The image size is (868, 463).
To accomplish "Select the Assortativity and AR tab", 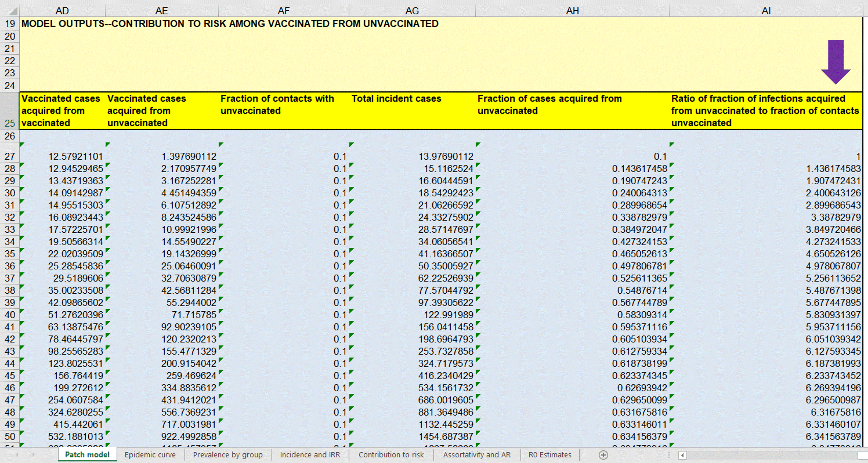I will pos(477,455).
